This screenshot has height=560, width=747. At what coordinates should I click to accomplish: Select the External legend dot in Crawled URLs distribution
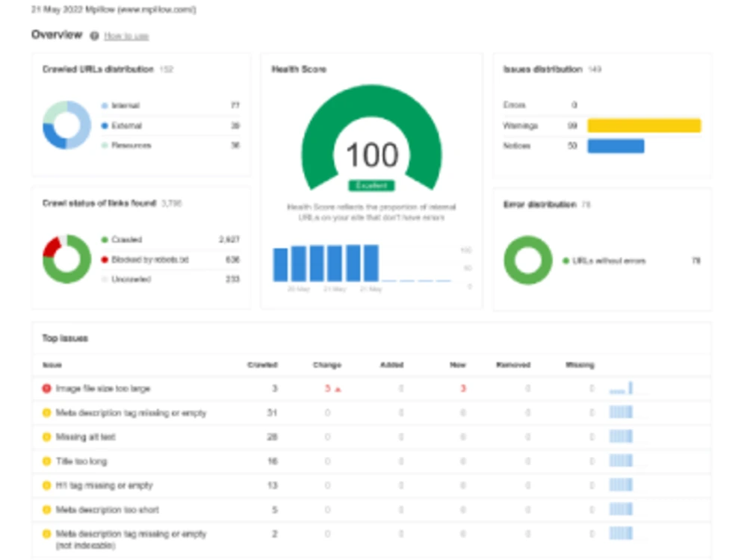tap(105, 125)
